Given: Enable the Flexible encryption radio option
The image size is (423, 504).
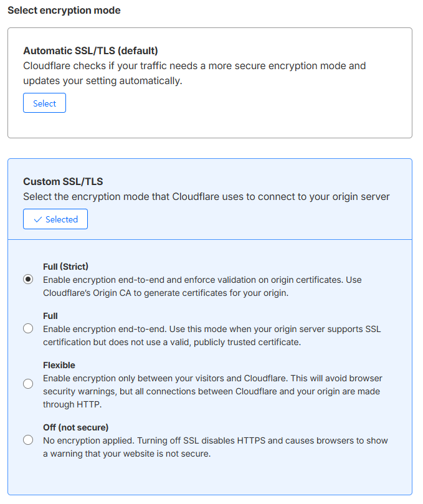Looking at the screenshot, I should tap(28, 384).
